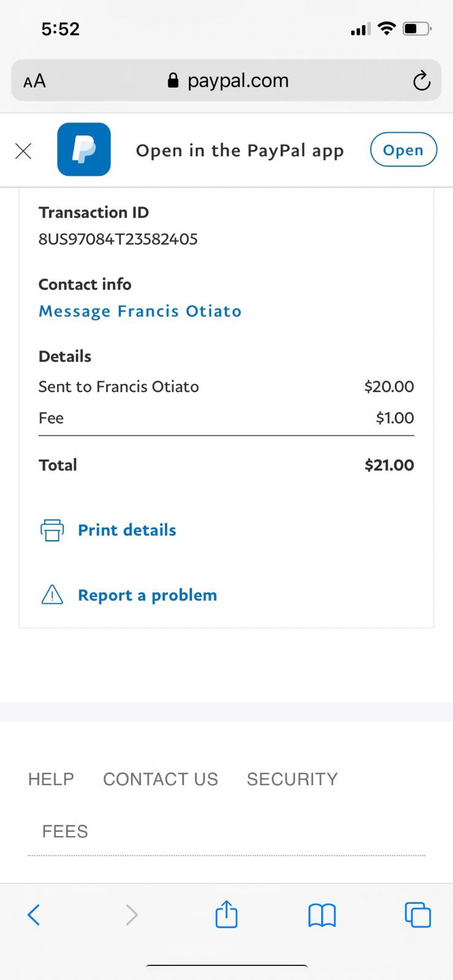Dismiss the PayPal app banner
Image resolution: width=453 pixels, height=980 pixels.
tap(23, 151)
